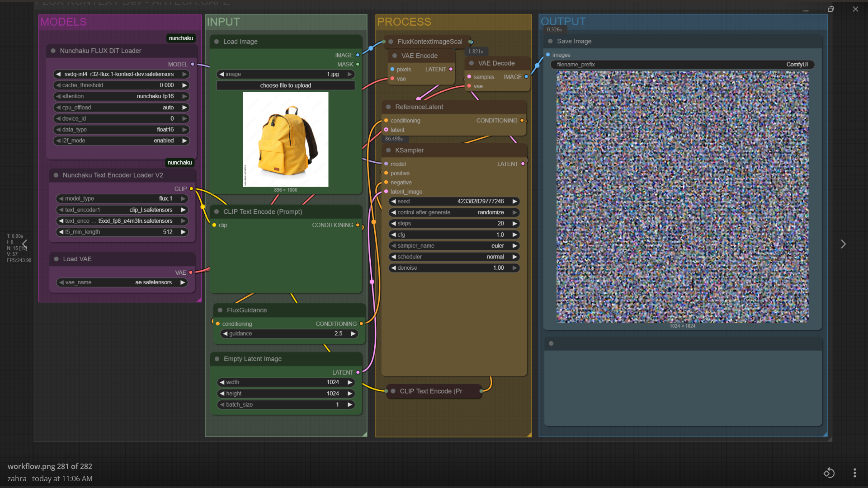The image size is (868, 488).
Task: Open the three-dot more options menu
Action: click(854, 473)
